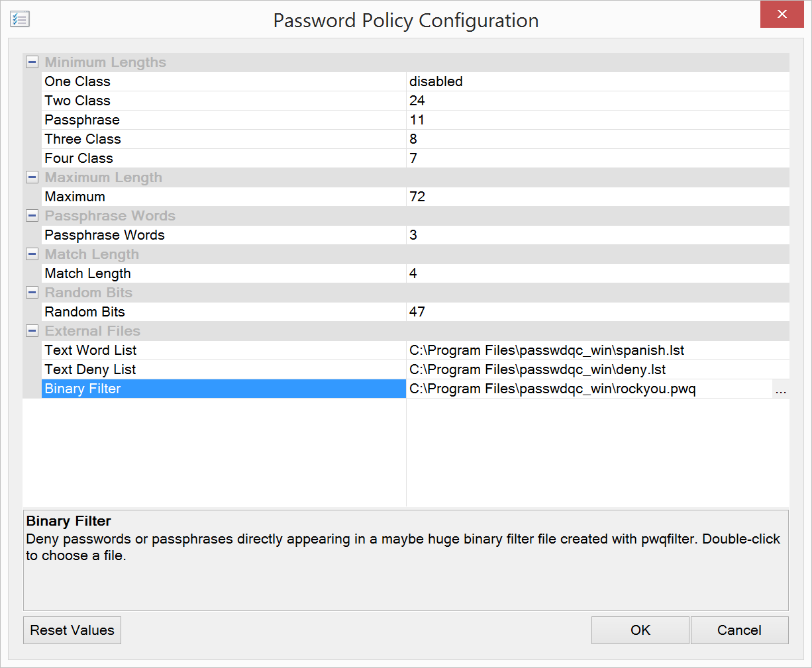Click the Text Deny List file path
The height and width of the screenshot is (668, 812).
pyautogui.click(x=538, y=369)
